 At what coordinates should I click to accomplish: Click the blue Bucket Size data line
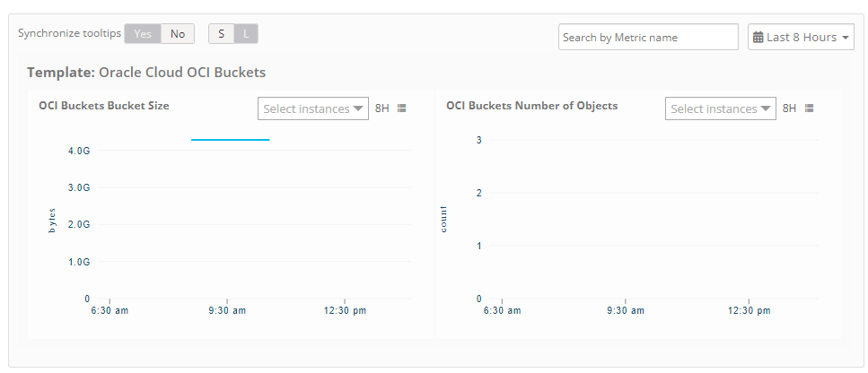click(231, 140)
